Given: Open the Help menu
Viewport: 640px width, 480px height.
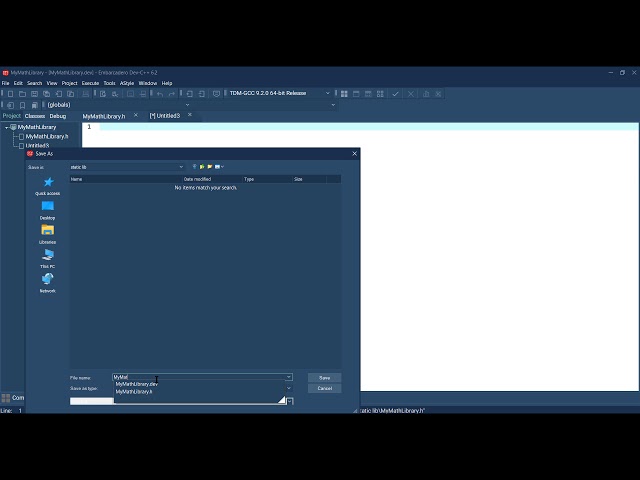Looking at the screenshot, I should point(167,83).
